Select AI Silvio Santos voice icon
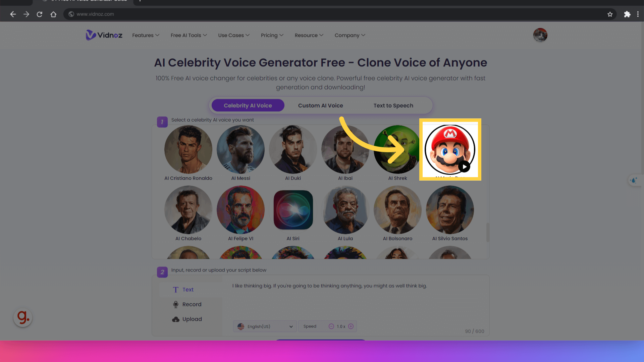Image resolution: width=644 pixels, height=362 pixels. point(450,210)
